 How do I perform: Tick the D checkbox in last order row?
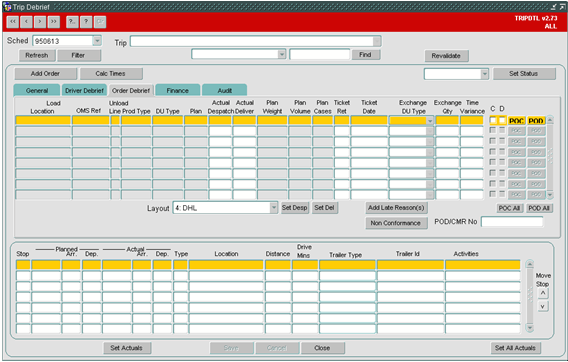click(502, 194)
